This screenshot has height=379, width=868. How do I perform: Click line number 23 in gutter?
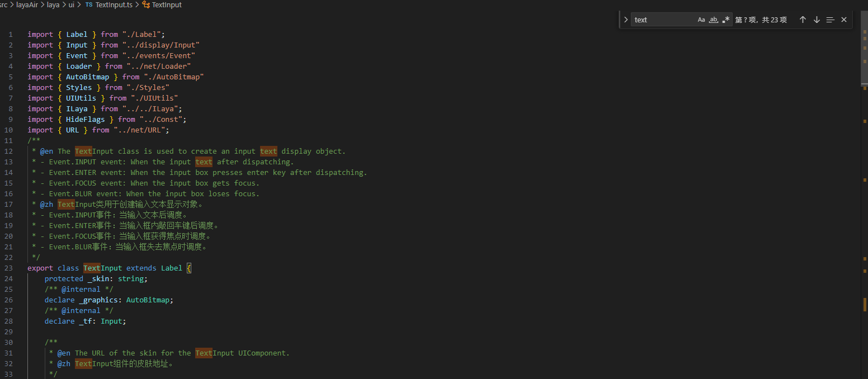coord(8,268)
